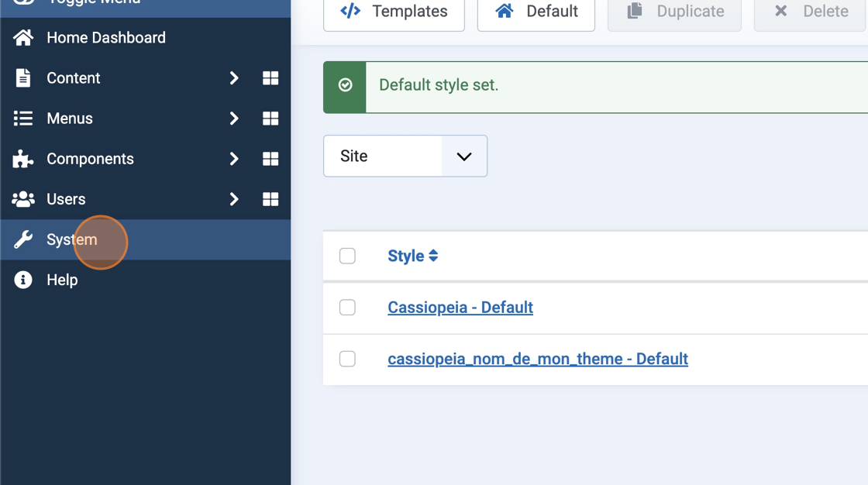Expand the Menus submenu chevron
868x485 pixels.
point(234,119)
